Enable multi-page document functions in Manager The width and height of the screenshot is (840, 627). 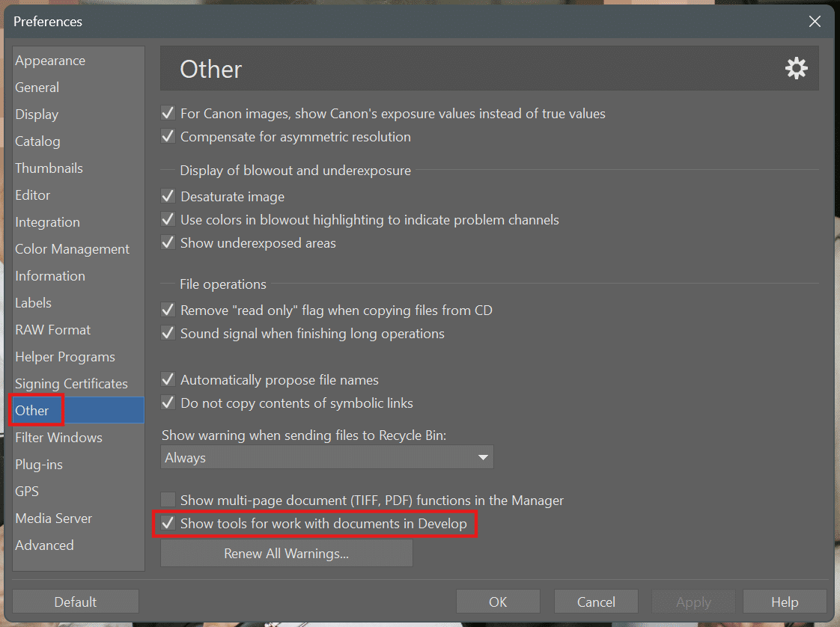point(168,500)
